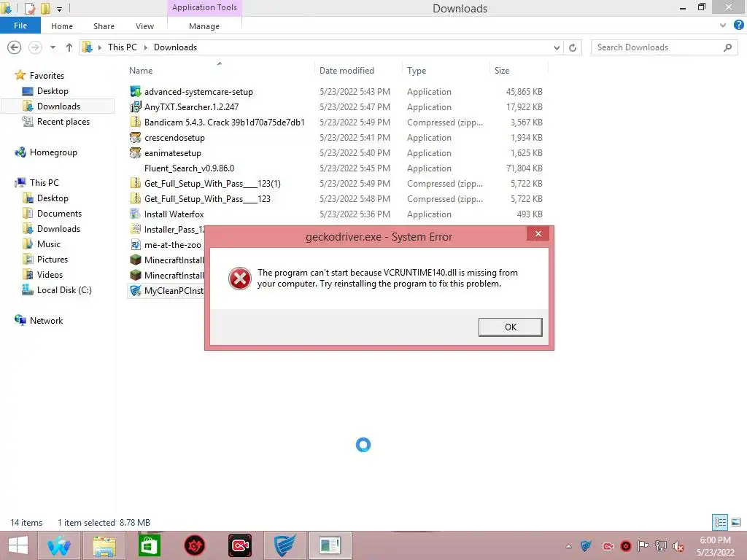747x560 pixels.
Task: Open the Share ribbon tab
Action: tap(104, 26)
